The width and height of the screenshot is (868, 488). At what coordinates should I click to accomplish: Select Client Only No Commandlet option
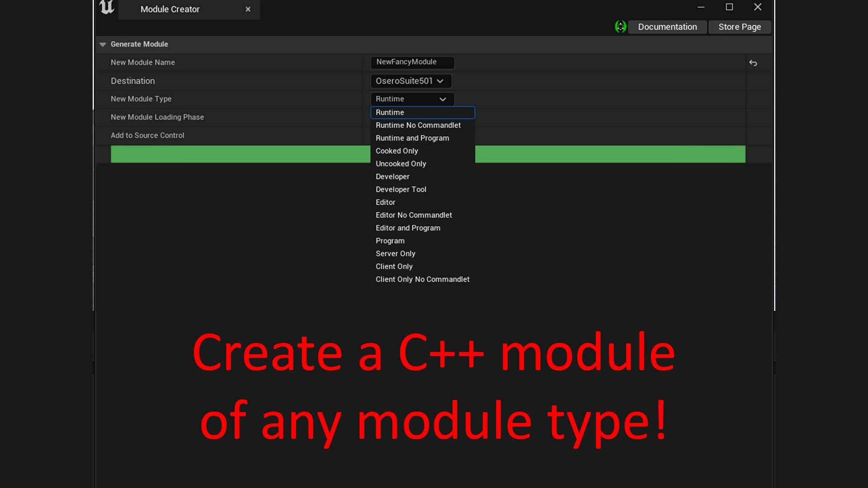(422, 279)
